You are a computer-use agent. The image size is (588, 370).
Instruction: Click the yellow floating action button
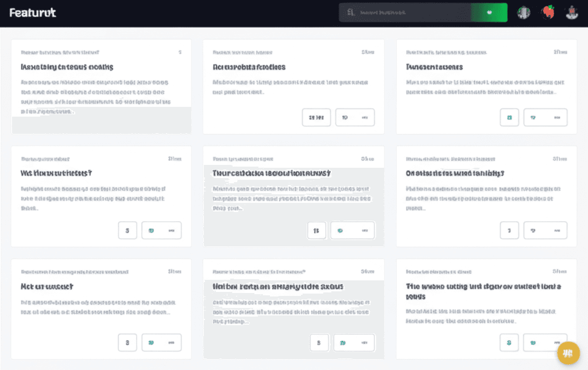[x=568, y=353]
